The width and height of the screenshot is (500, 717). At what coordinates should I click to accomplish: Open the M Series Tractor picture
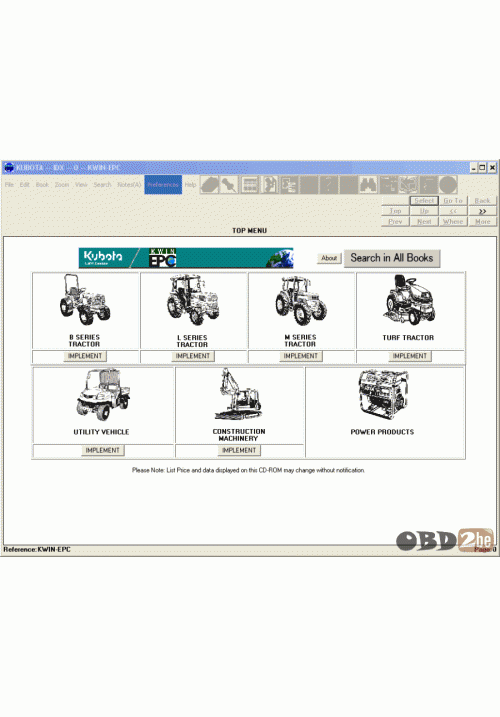pos(301,300)
